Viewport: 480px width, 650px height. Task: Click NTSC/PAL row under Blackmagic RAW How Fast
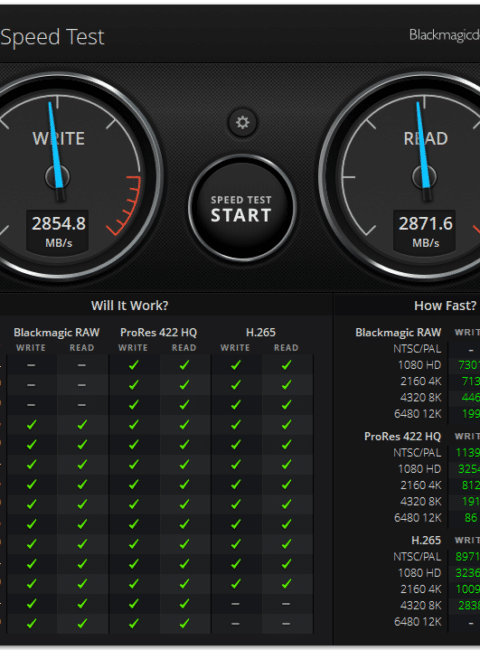point(417,349)
